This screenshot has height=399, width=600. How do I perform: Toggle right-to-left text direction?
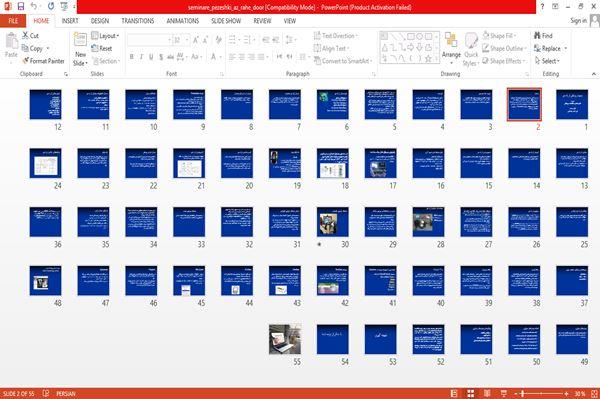289,57
